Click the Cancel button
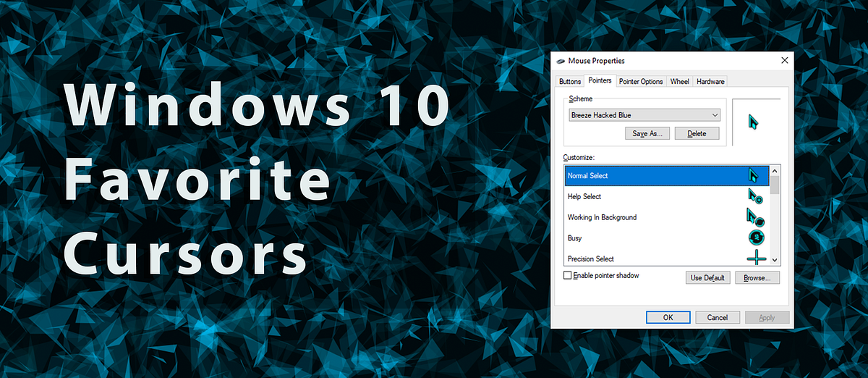This screenshot has height=378, width=868. tap(718, 317)
